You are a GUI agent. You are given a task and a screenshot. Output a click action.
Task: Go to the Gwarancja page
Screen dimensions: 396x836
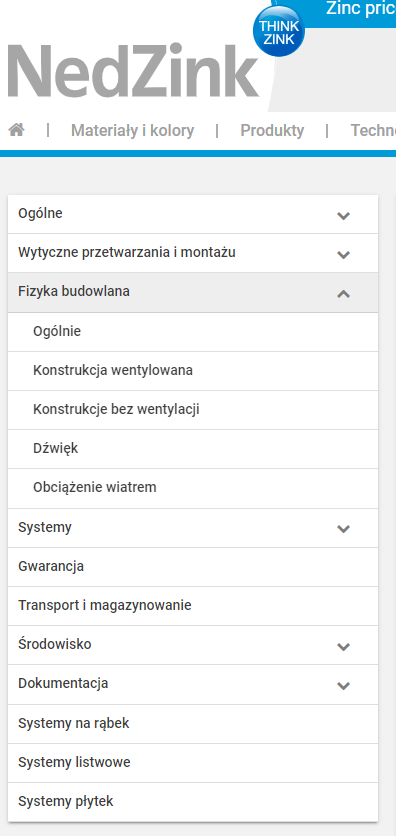pyautogui.click(x=193, y=566)
